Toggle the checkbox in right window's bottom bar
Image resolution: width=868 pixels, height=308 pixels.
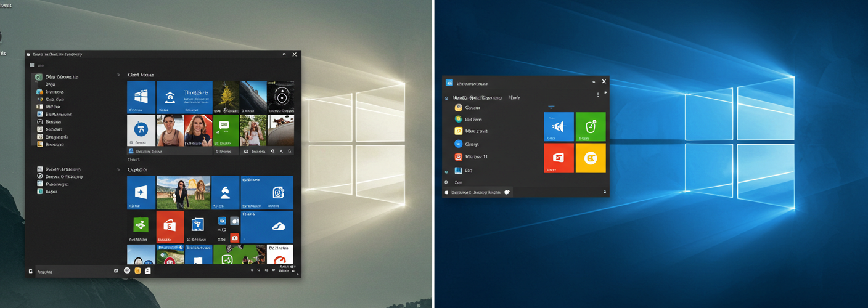(448, 192)
